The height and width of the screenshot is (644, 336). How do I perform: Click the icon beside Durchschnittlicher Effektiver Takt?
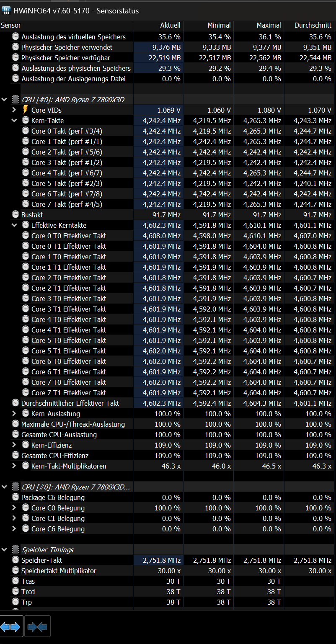(x=16, y=403)
